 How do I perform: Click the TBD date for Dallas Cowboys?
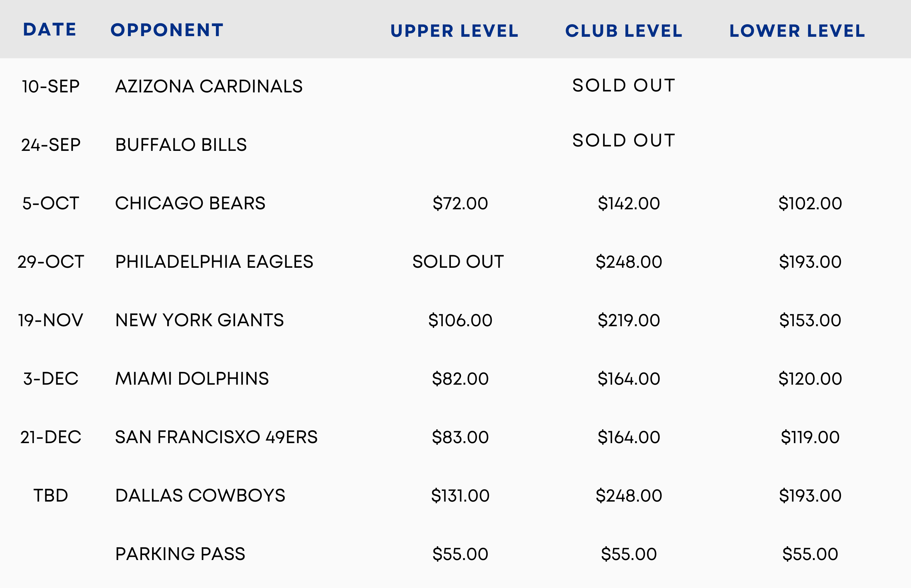[50, 495]
